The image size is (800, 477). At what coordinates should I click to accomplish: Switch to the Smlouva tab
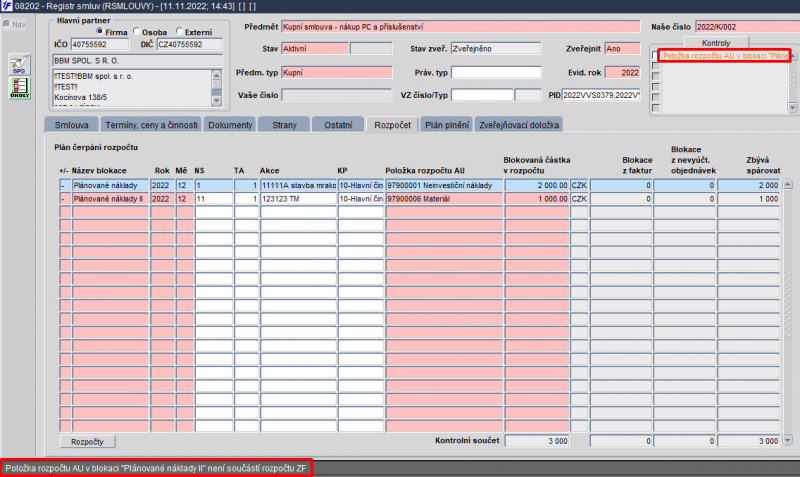tap(70, 125)
